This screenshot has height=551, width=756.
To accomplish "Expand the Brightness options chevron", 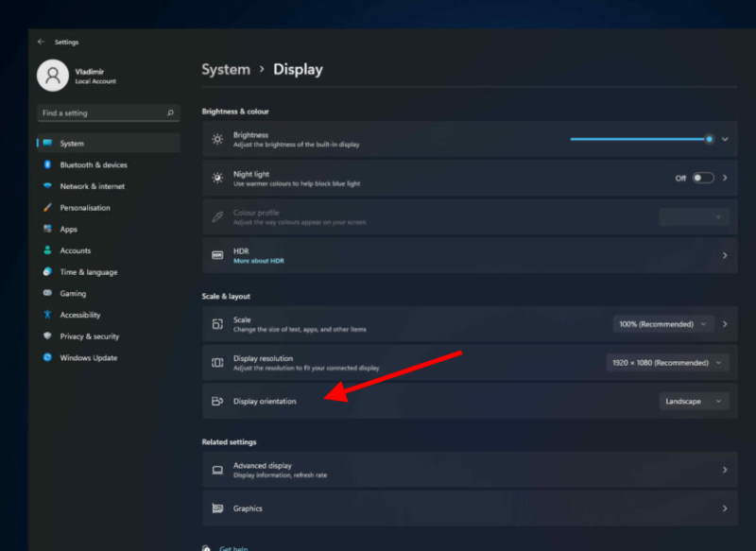I will pos(725,139).
